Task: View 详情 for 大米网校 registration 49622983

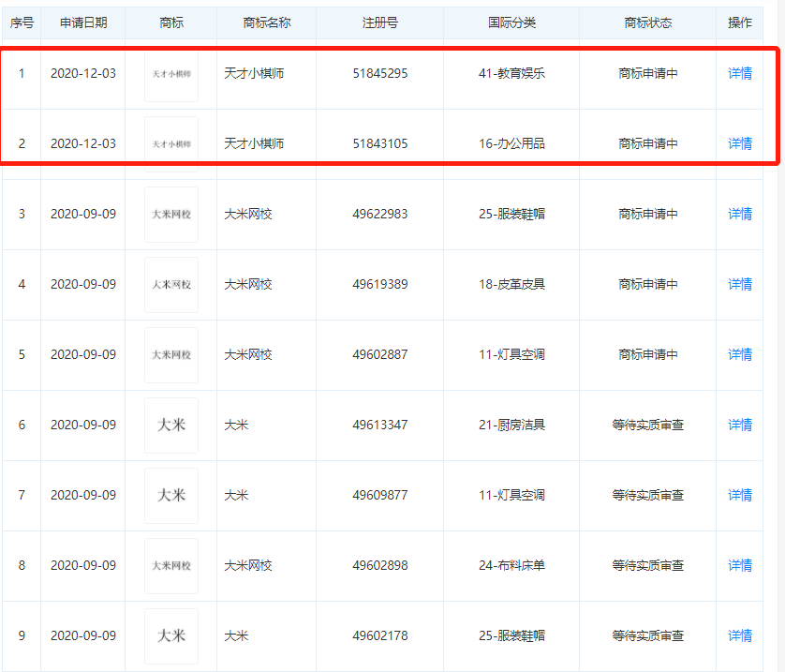Action: (739, 214)
